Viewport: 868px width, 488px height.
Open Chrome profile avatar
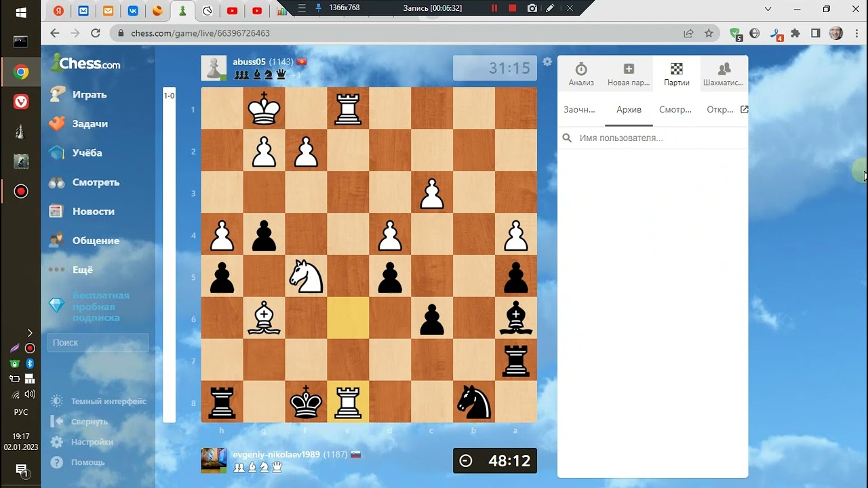coord(835,33)
